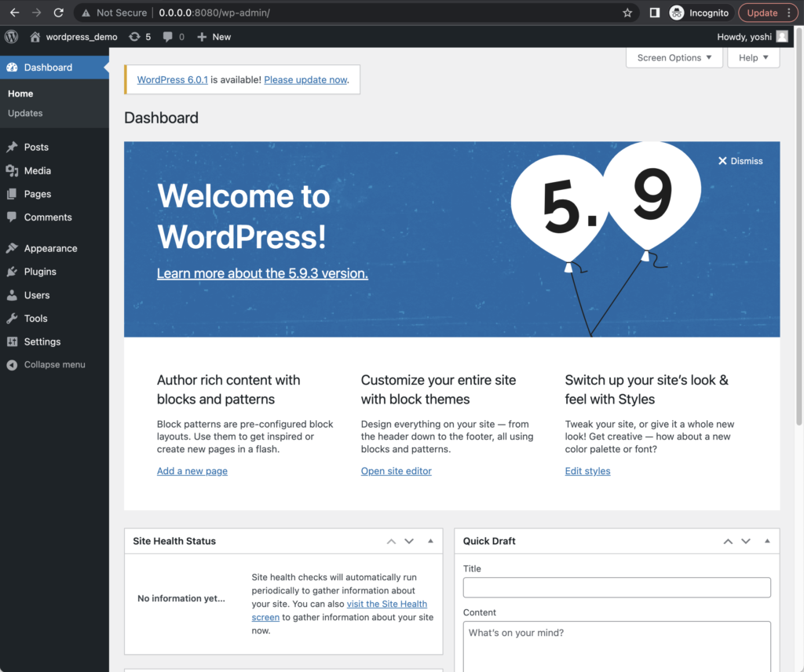
Task: Go to Users menu
Action: (x=37, y=295)
